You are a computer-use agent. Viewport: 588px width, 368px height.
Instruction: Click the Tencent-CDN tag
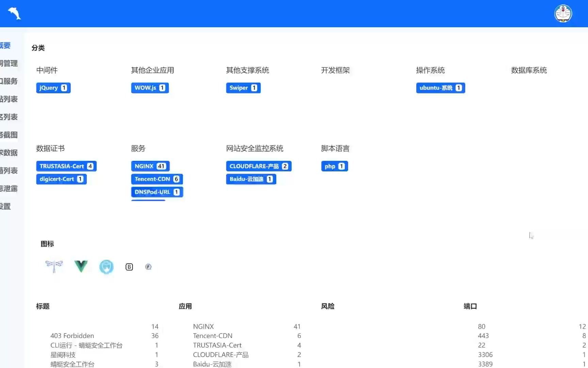(x=157, y=179)
